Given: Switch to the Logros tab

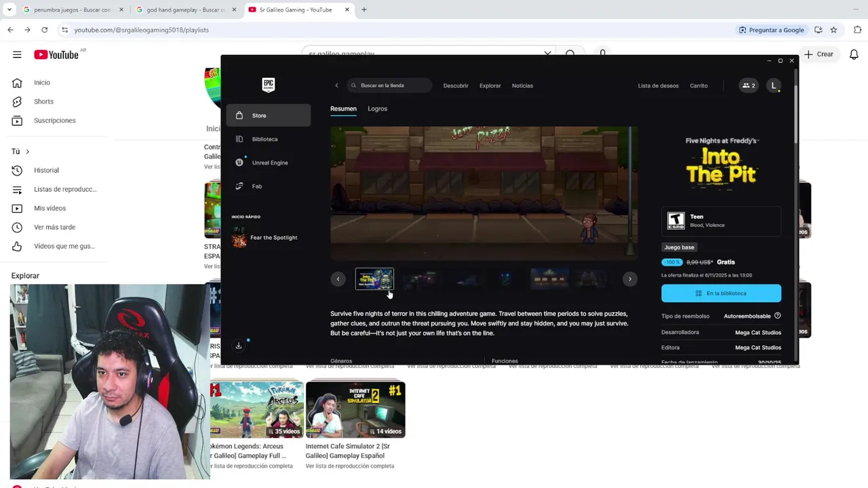Looking at the screenshot, I should (377, 108).
